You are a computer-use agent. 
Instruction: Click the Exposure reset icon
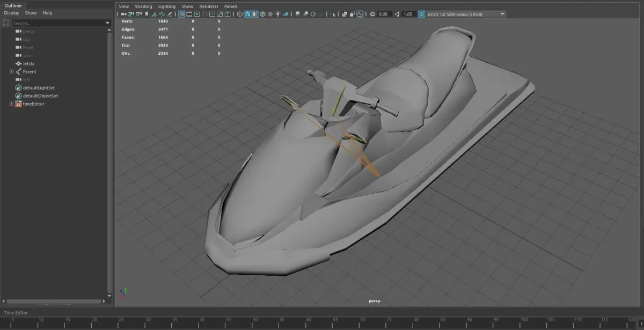click(x=371, y=14)
